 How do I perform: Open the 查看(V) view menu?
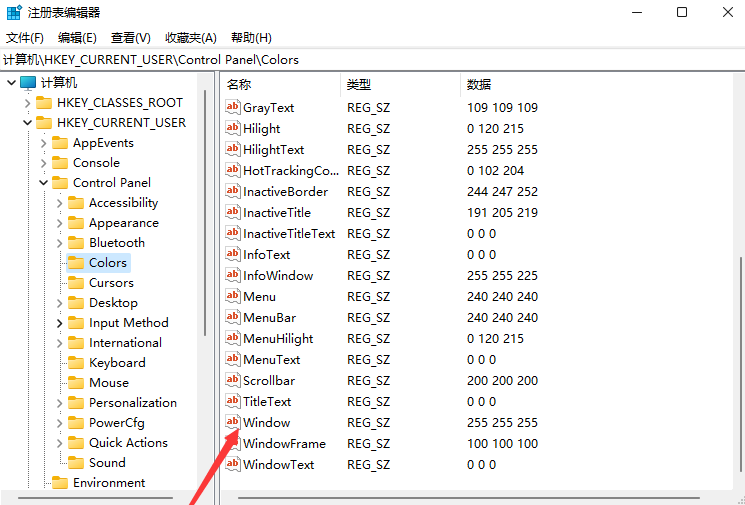click(x=130, y=38)
